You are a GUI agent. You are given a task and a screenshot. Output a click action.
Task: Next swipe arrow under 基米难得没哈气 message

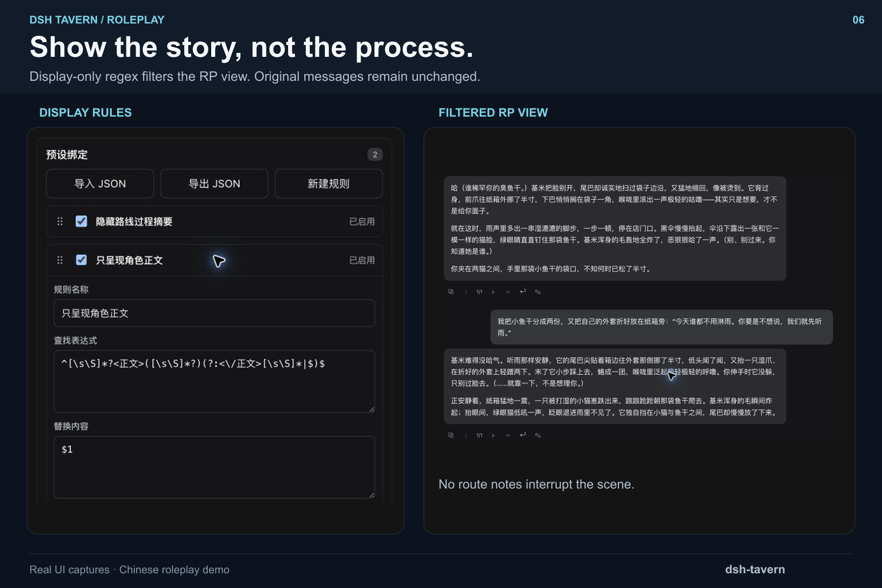click(x=493, y=436)
